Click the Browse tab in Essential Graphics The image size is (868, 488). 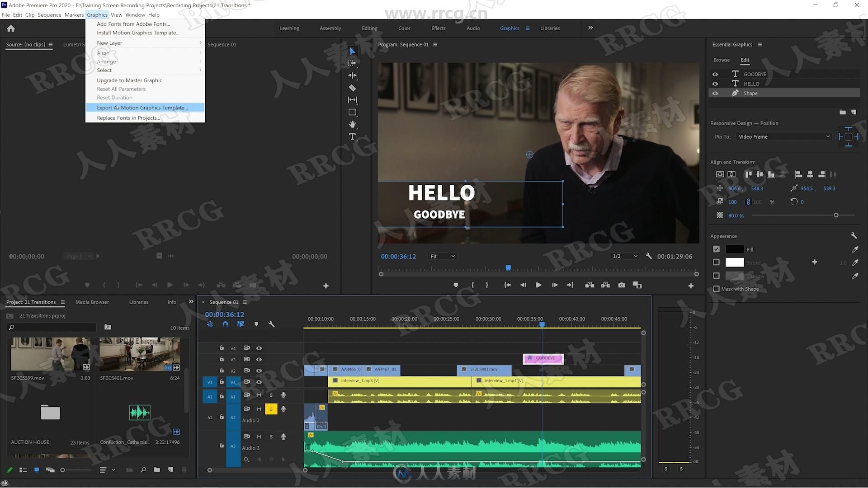pos(722,60)
